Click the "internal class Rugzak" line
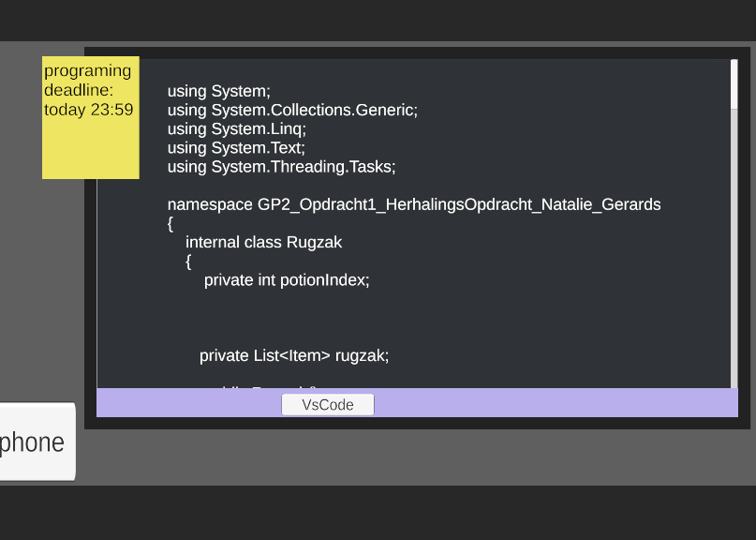 [x=263, y=242]
